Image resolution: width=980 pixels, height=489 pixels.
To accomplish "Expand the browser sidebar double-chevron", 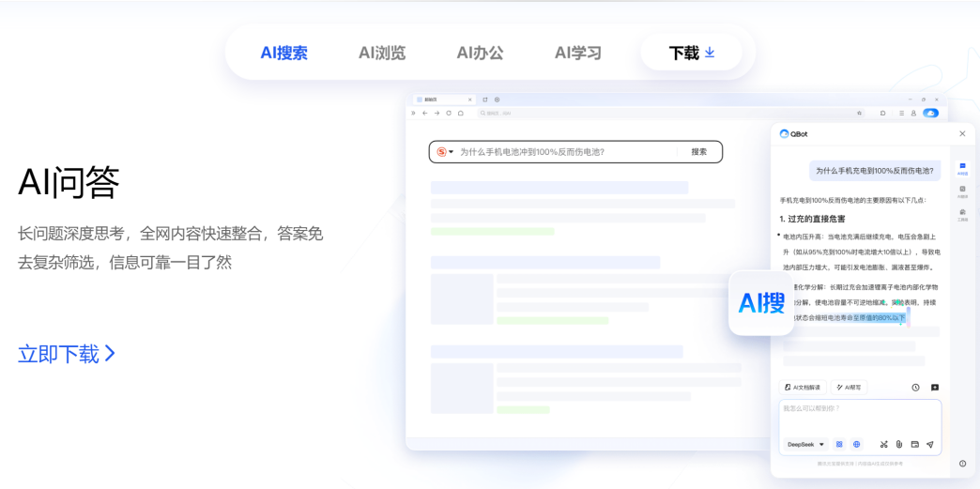I will (413, 114).
